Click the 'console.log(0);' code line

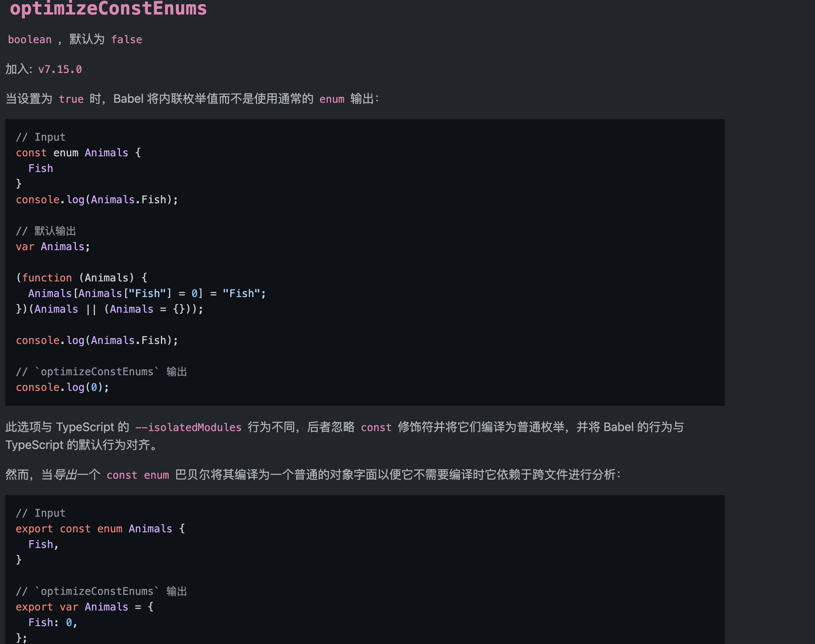click(62, 387)
